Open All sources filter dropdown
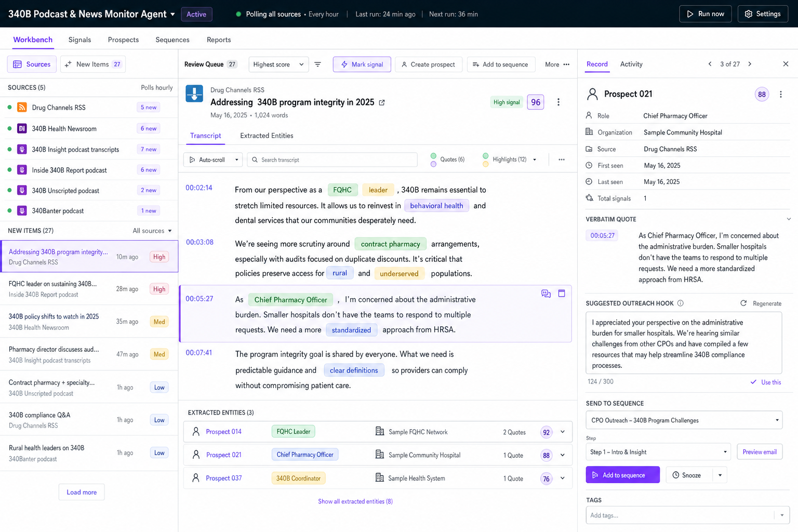This screenshot has width=798, height=532. tap(152, 231)
